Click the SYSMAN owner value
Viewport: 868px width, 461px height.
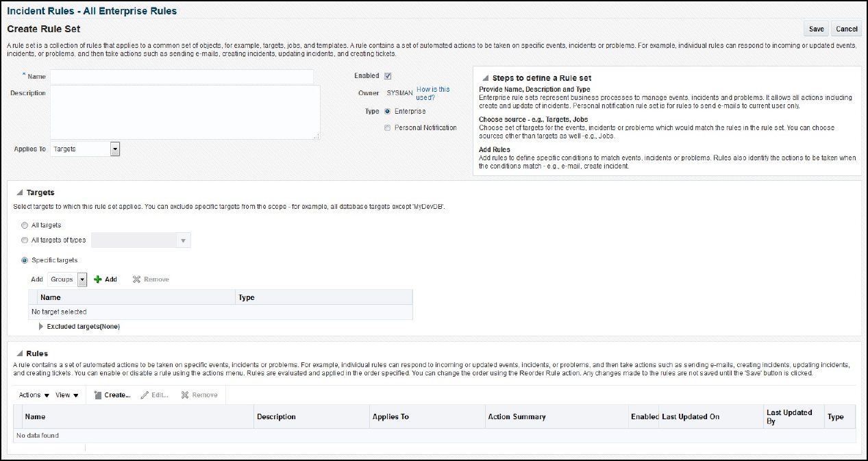(x=400, y=93)
